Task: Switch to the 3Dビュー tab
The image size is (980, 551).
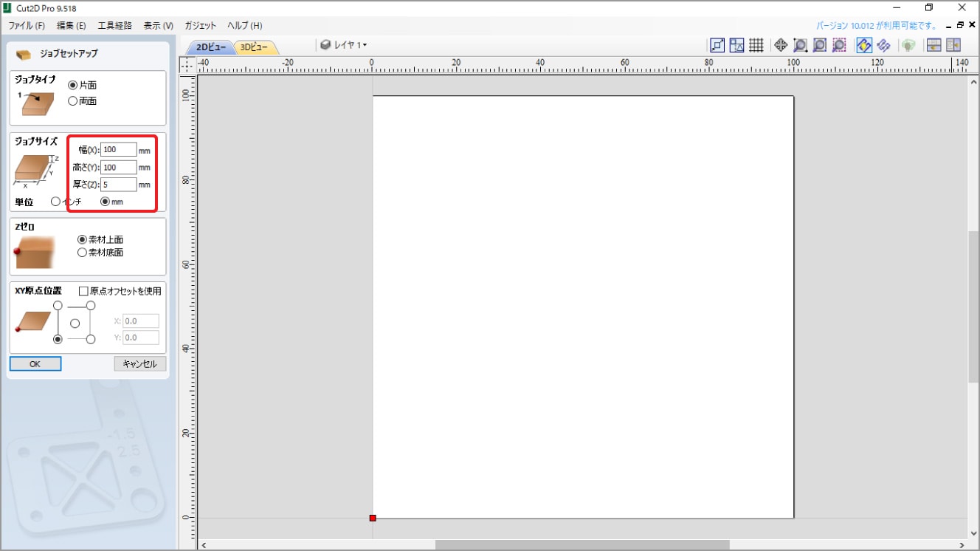Action: point(255,47)
